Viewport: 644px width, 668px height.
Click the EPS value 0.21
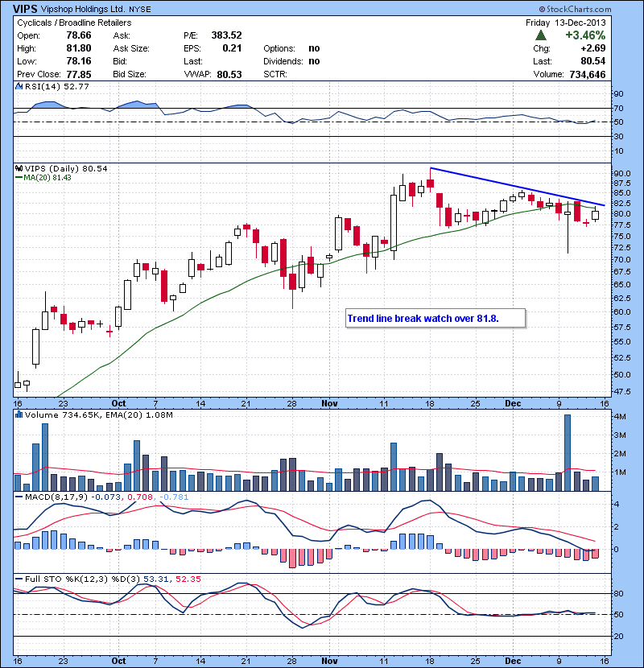[x=232, y=48]
